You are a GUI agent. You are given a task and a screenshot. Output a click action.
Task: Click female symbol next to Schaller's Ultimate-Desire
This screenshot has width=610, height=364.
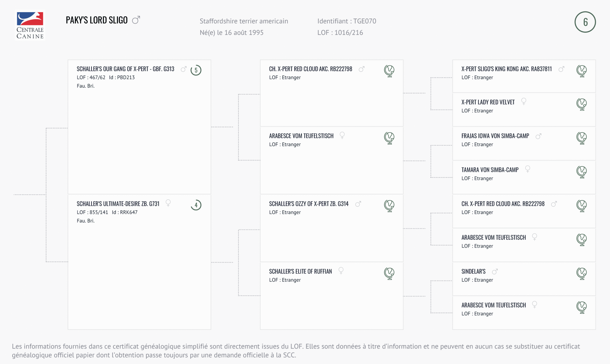point(168,203)
